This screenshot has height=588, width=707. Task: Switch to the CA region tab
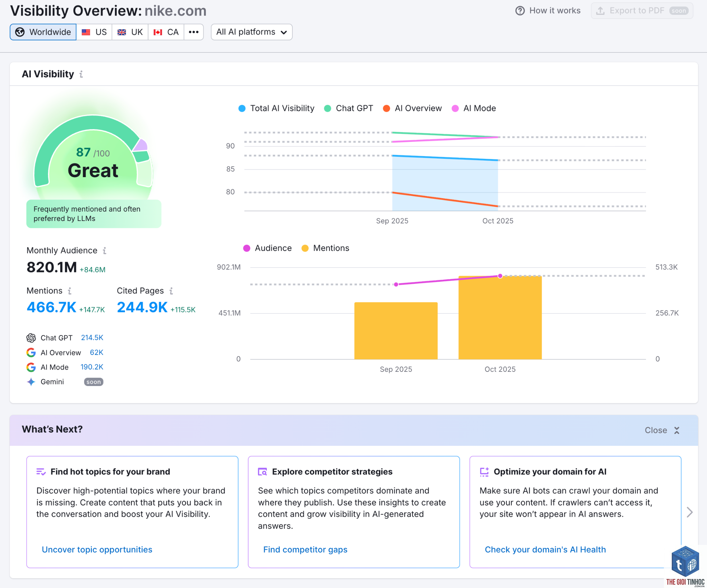click(x=166, y=32)
